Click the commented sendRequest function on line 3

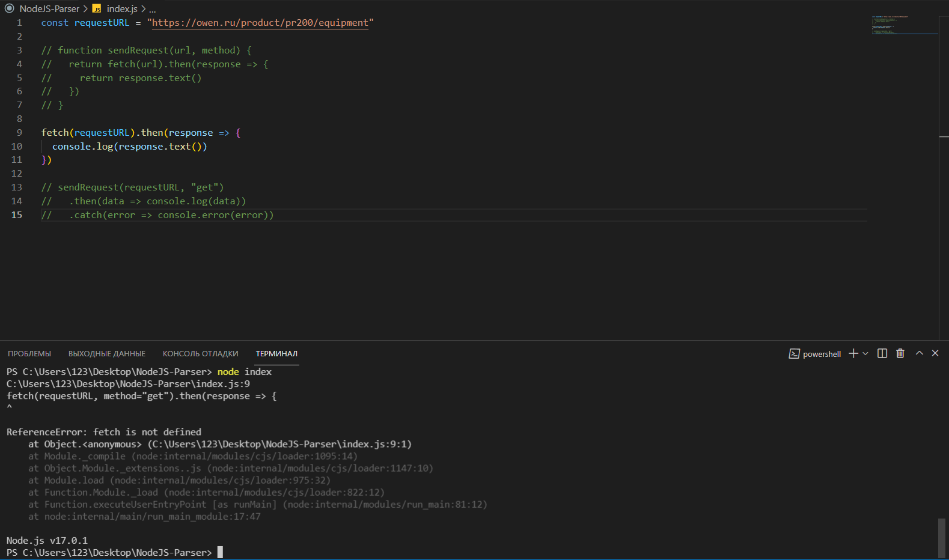[146, 50]
